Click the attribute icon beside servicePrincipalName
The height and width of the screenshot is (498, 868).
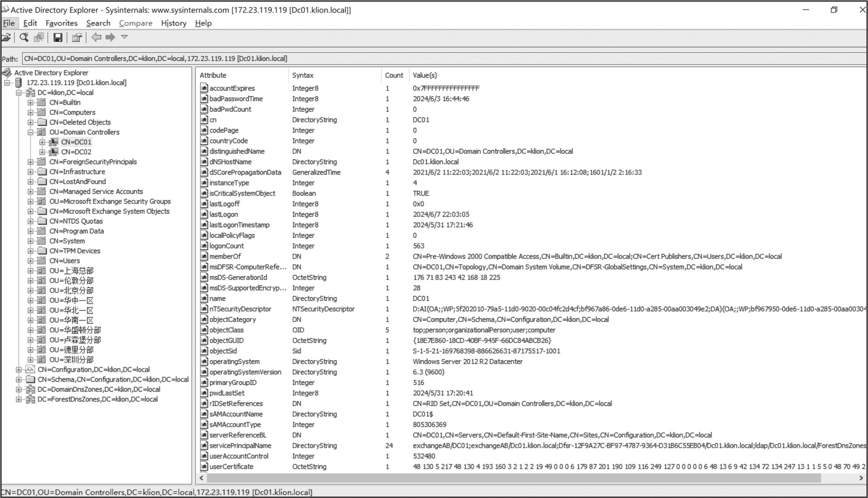(204, 446)
